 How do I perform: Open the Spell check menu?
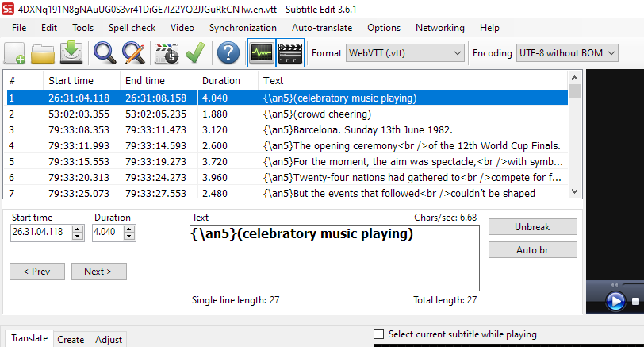[132, 28]
